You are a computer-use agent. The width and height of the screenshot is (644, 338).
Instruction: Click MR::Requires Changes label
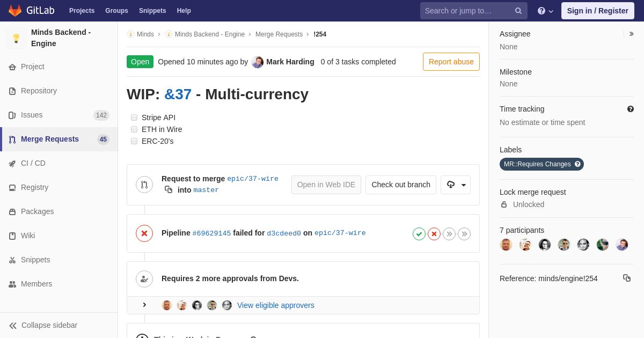537,164
